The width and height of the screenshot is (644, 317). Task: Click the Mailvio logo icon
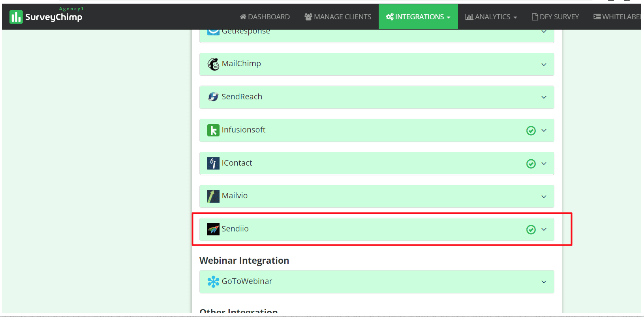point(213,196)
